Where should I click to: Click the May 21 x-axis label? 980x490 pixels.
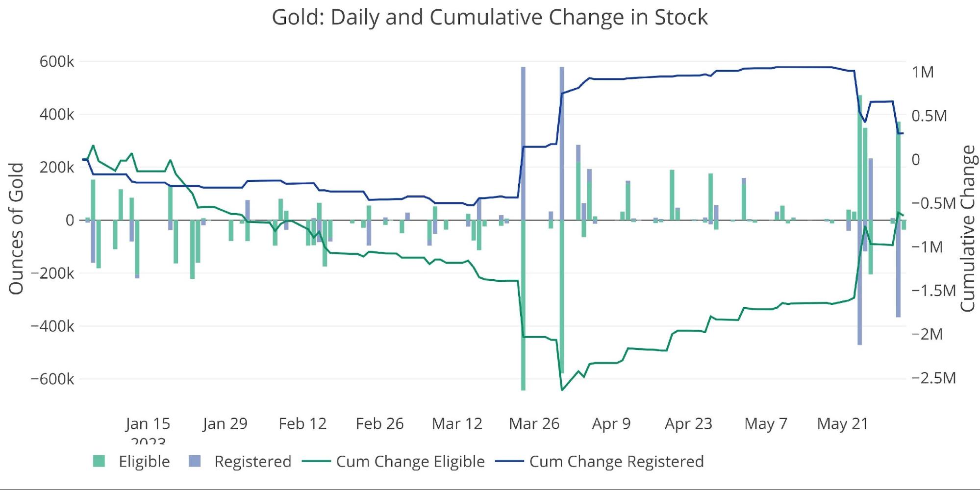click(x=842, y=424)
